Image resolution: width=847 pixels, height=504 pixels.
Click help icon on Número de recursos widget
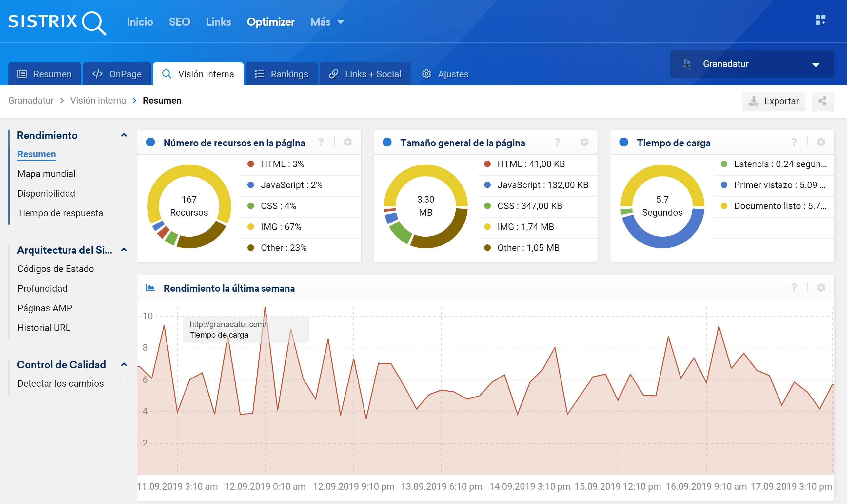pyautogui.click(x=320, y=142)
